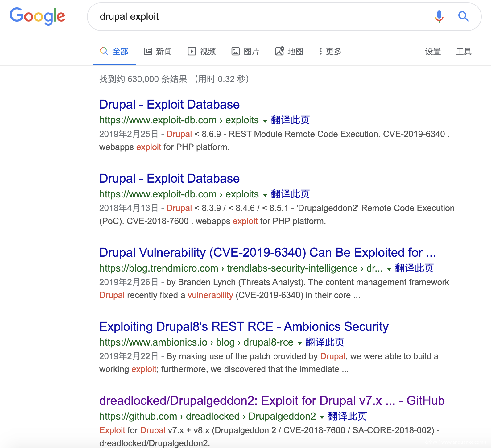Open 工具 (Tools) options
491x448 pixels.
click(x=464, y=52)
